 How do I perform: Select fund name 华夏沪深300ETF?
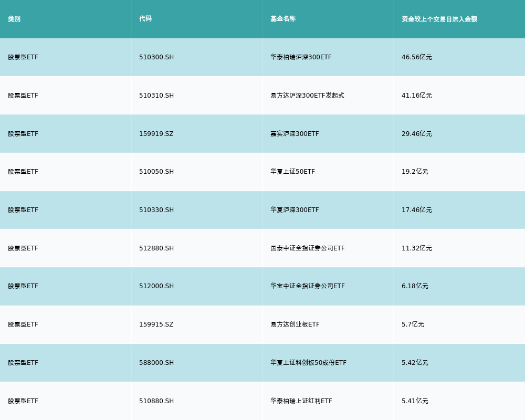click(295, 210)
